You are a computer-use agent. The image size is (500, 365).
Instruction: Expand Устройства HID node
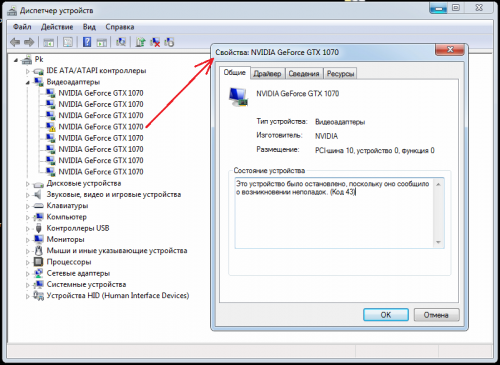tap(28, 296)
